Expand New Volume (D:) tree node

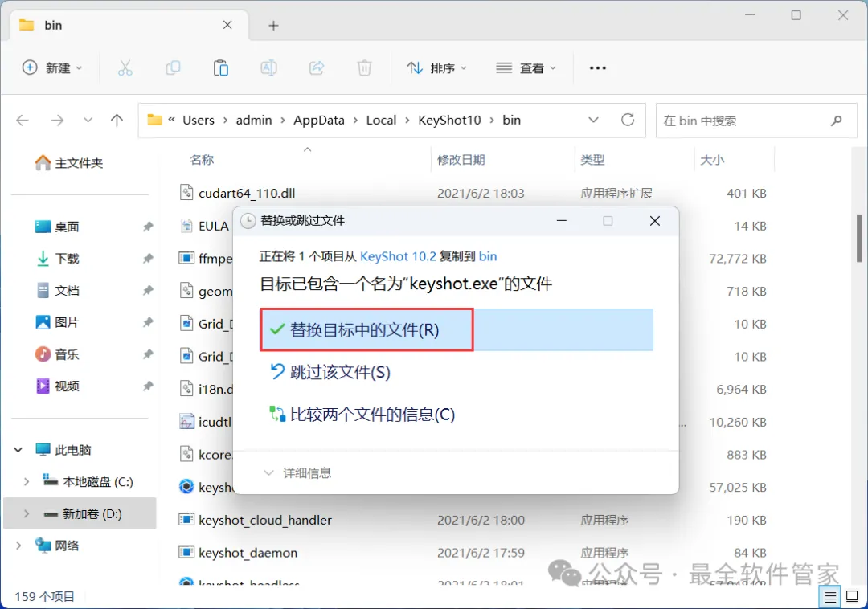26,514
